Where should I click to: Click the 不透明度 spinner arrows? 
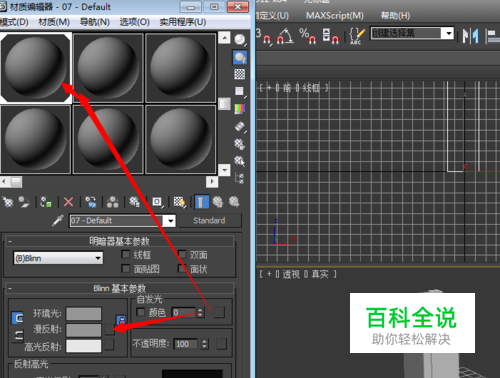[205, 344]
